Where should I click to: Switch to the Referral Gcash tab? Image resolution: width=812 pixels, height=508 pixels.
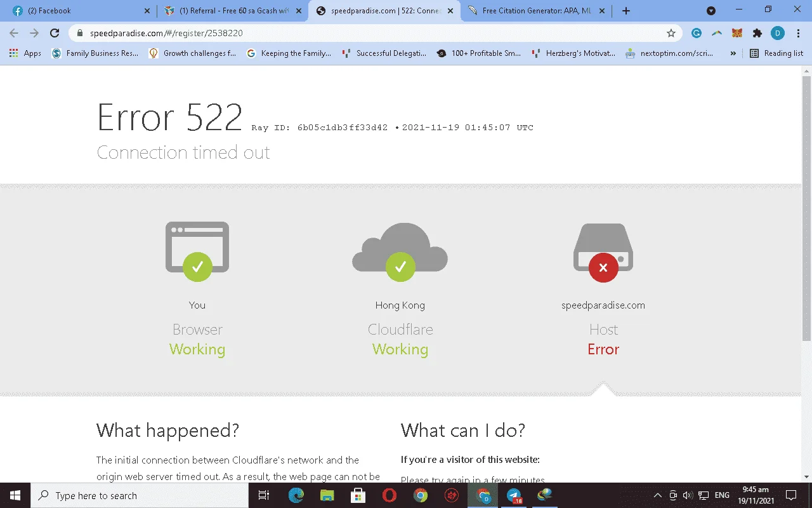click(232, 11)
